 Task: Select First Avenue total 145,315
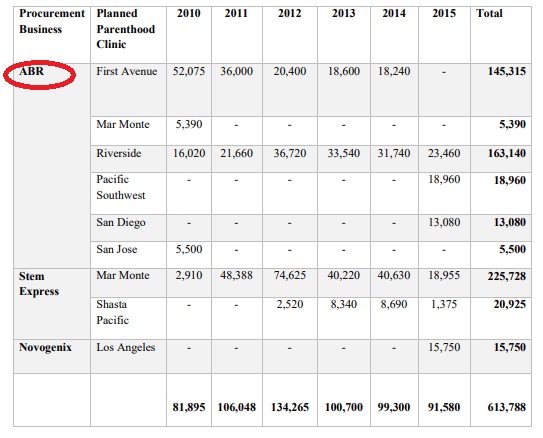tap(507, 71)
